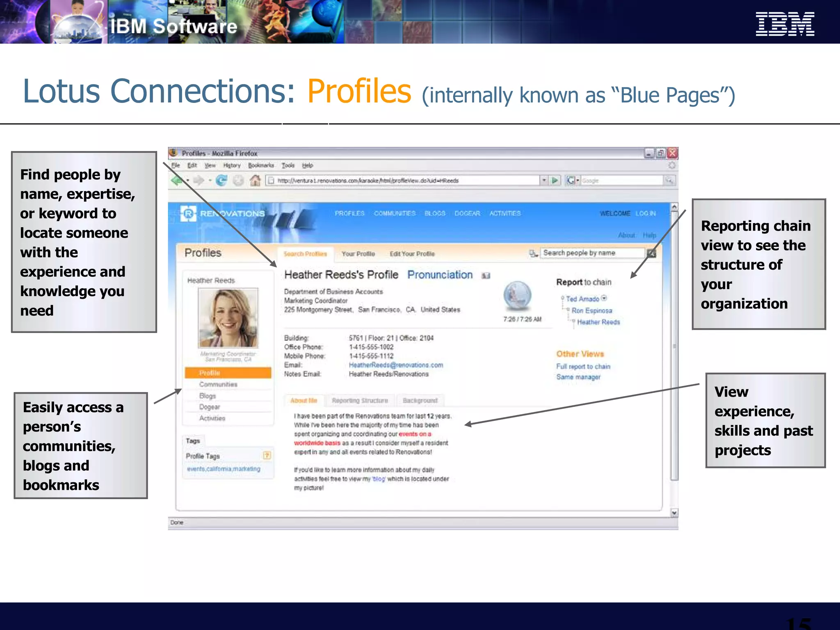Image resolution: width=840 pixels, height=630 pixels.
Task: Click the green Go arrow button
Action: coord(555,180)
